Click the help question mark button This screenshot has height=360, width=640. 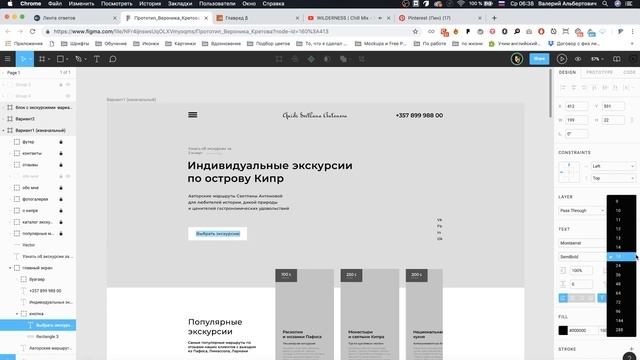(630, 356)
